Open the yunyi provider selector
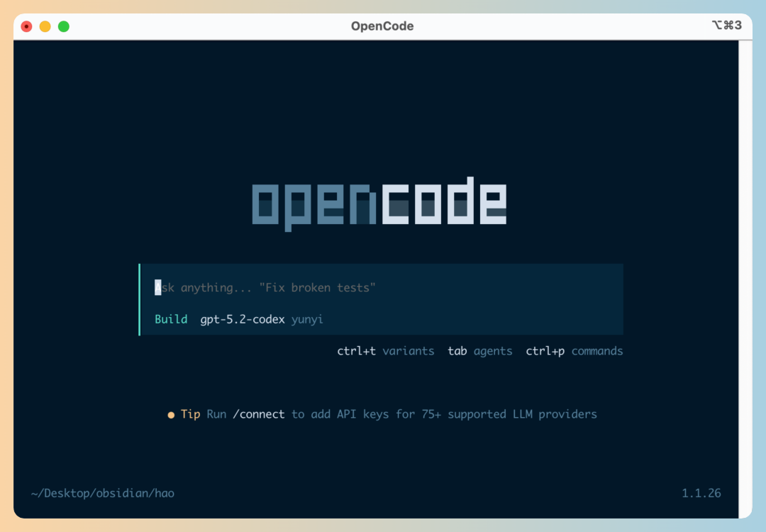 [x=306, y=319]
